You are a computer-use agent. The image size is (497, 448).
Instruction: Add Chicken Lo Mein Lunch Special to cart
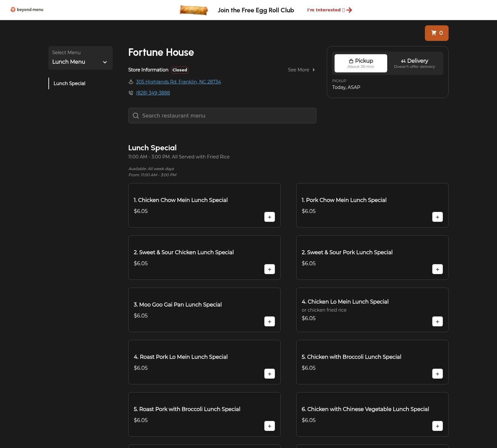(437, 322)
